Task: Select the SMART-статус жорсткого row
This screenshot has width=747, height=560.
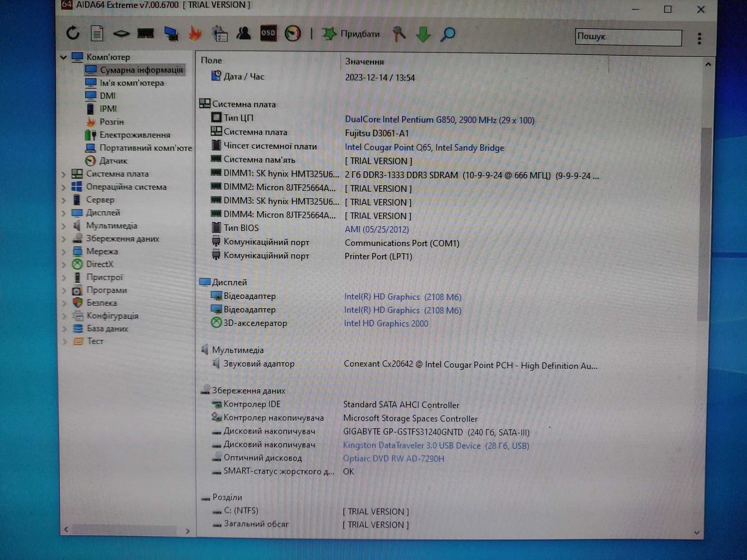Action: pyautogui.click(x=283, y=472)
